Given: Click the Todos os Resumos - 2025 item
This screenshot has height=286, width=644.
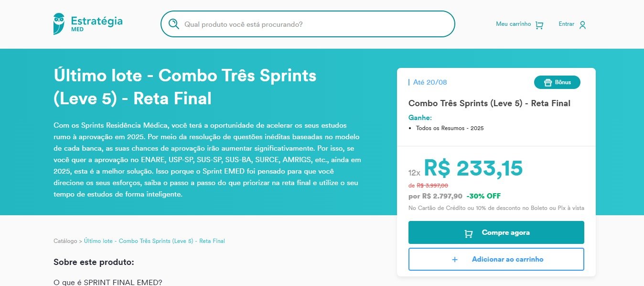Looking at the screenshot, I should [x=450, y=128].
